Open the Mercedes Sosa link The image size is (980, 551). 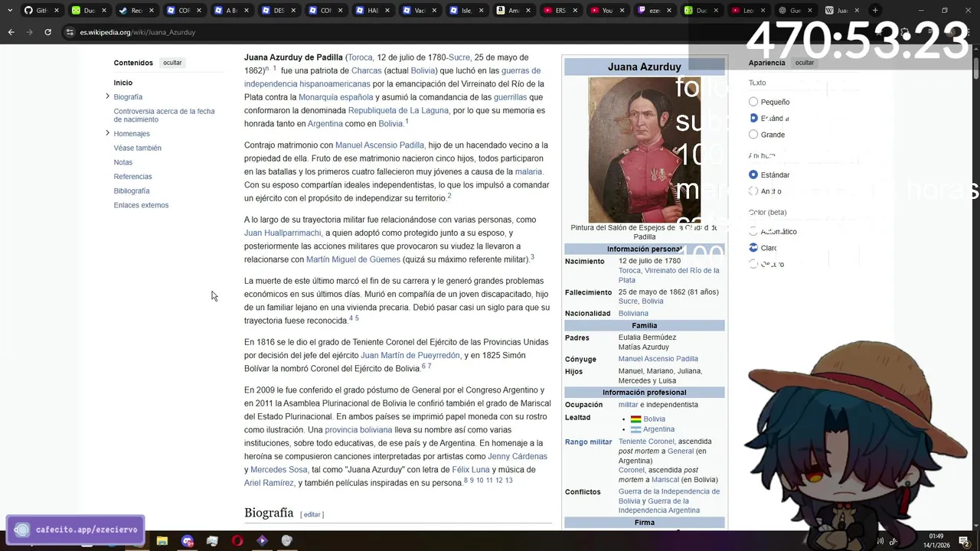[x=279, y=470]
